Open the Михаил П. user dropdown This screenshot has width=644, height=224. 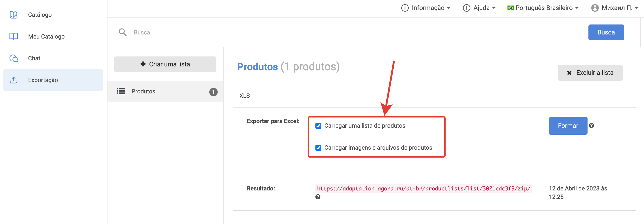pyautogui.click(x=615, y=8)
